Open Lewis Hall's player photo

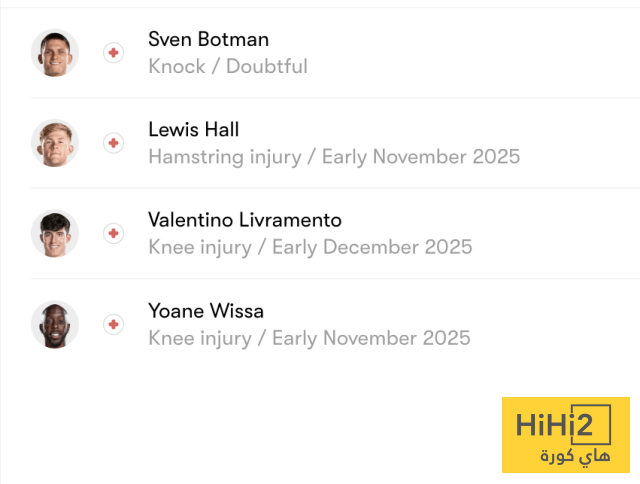click(x=54, y=143)
